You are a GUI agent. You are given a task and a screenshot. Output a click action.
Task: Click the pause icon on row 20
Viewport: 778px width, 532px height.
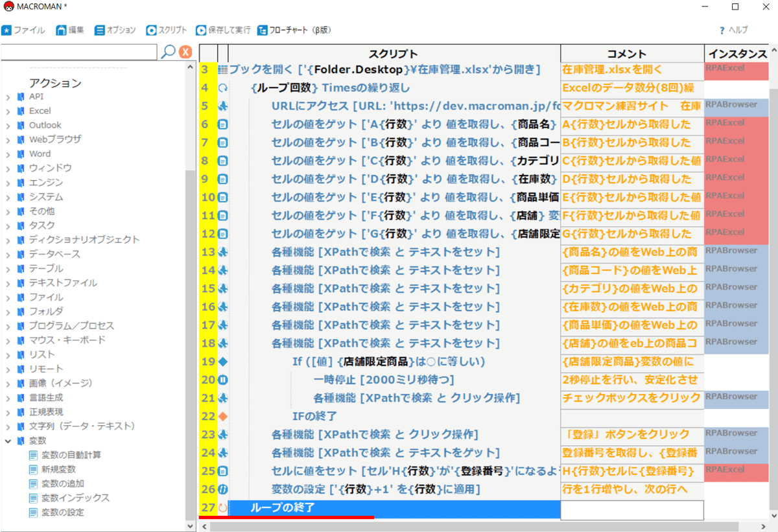(x=223, y=380)
